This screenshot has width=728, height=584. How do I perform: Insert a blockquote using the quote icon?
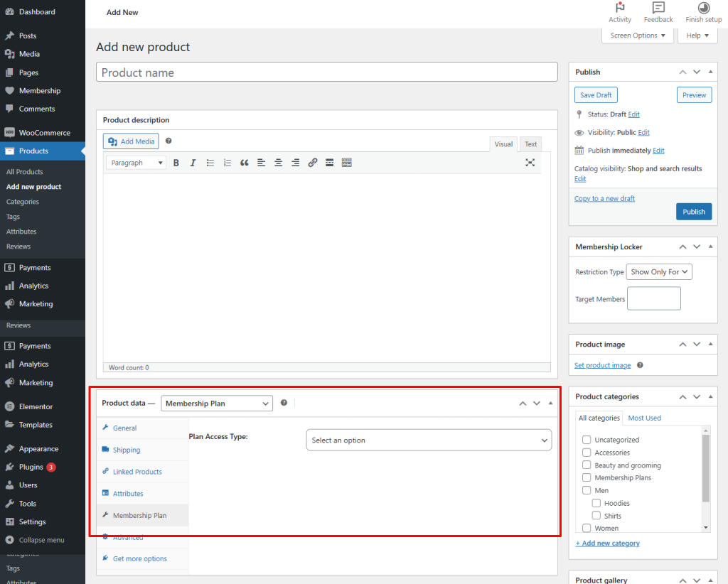click(244, 163)
